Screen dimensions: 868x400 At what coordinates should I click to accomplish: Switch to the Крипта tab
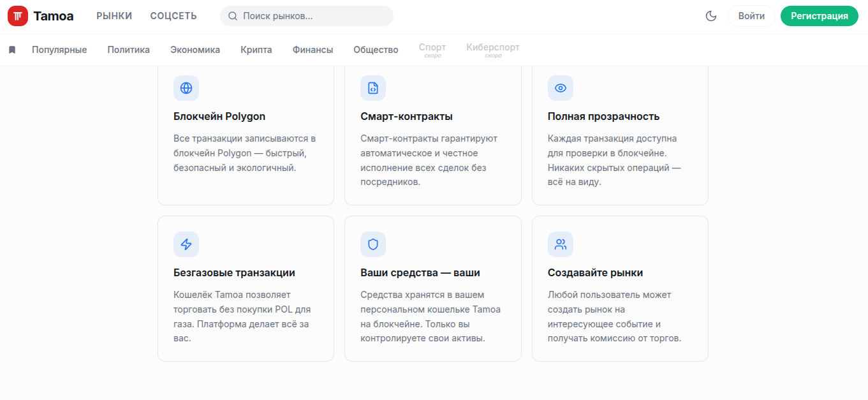(x=256, y=49)
